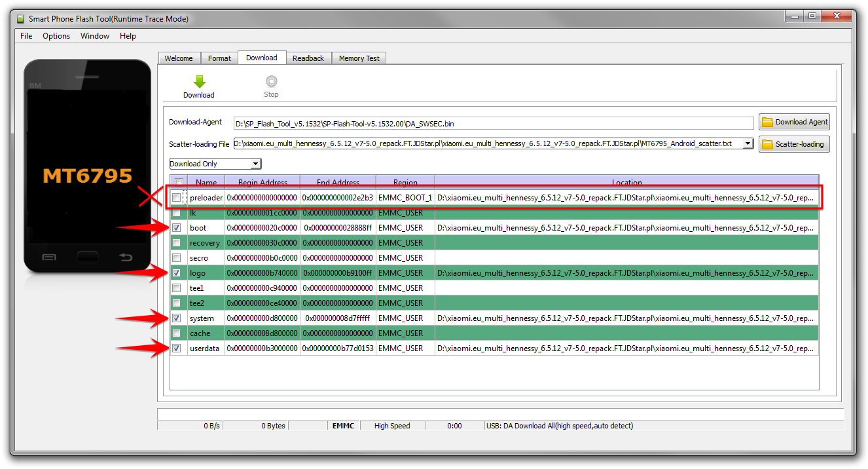Click begin address 0x00000000020c0000 of boot
This screenshot has width=868, height=469.
pos(262,228)
